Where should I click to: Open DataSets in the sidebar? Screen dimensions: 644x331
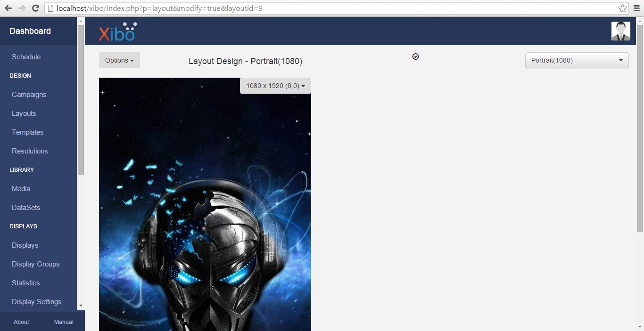(x=26, y=208)
